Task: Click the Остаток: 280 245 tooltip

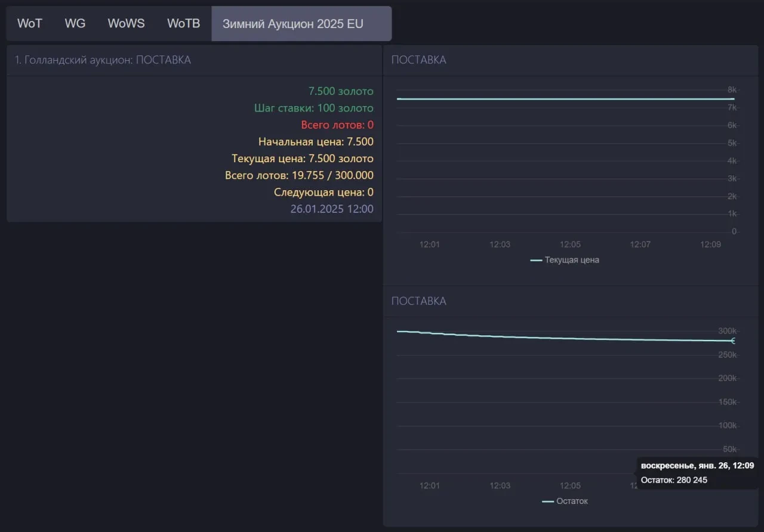Action: click(x=674, y=480)
